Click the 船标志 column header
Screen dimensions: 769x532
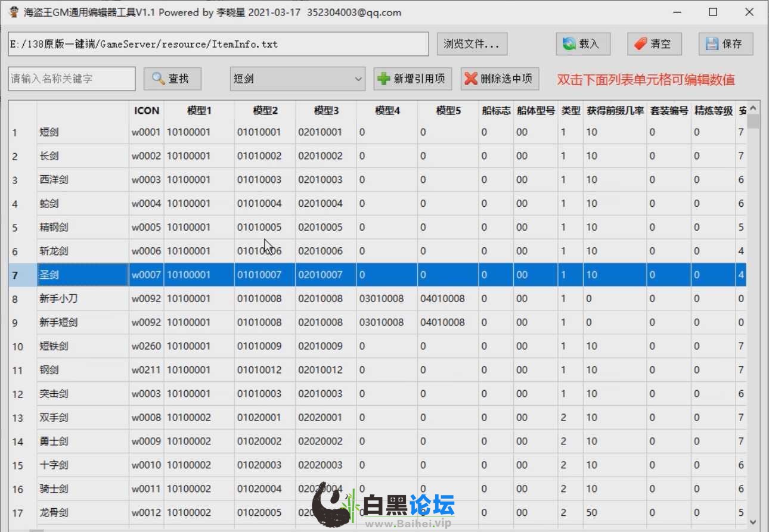(496, 111)
